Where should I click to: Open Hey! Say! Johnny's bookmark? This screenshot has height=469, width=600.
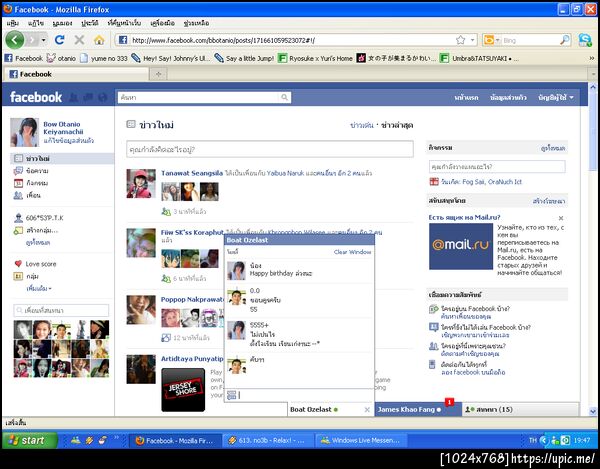[x=171, y=58]
